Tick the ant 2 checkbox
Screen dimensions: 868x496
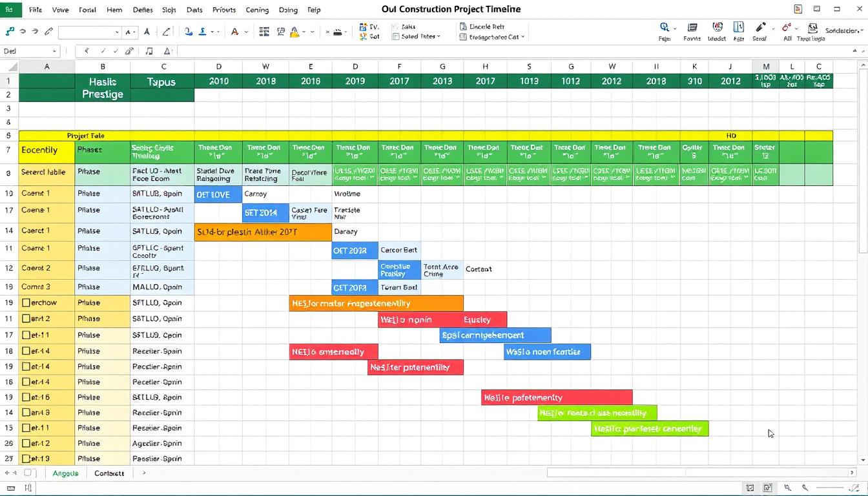point(26,318)
